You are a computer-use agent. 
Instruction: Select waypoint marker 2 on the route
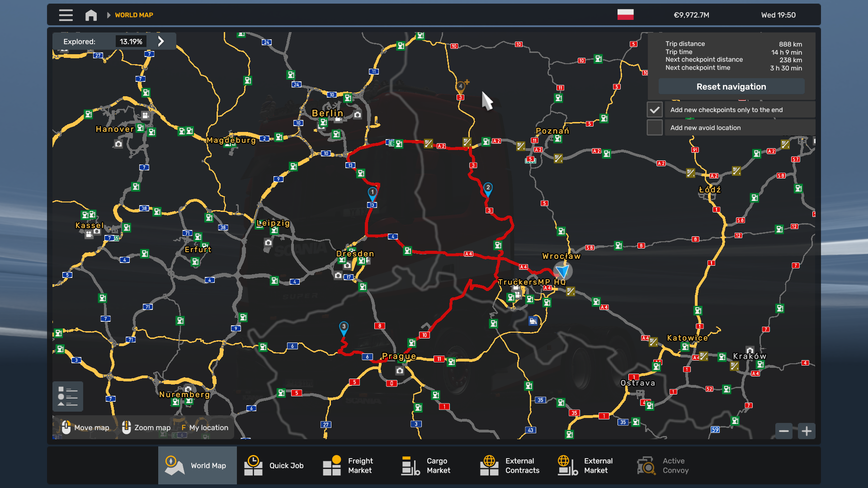point(488,188)
